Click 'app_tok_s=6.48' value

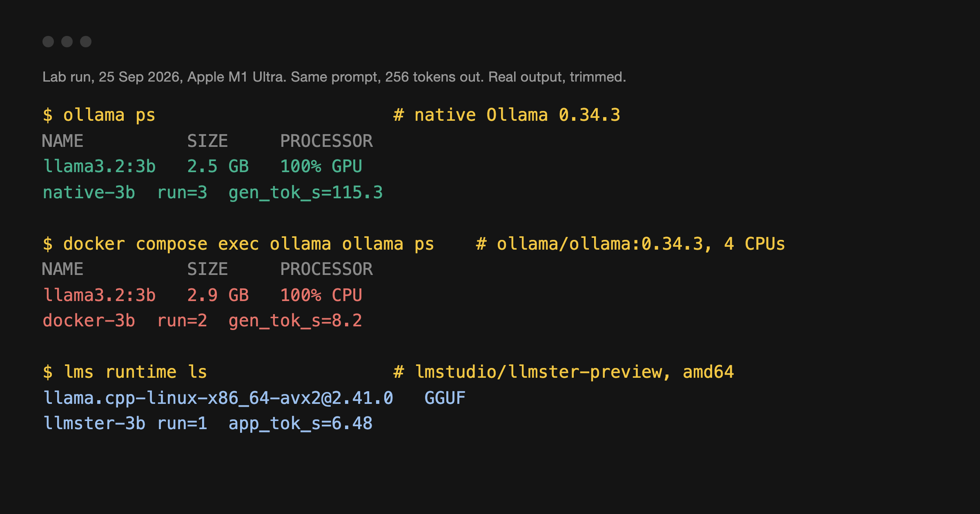[x=301, y=424]
